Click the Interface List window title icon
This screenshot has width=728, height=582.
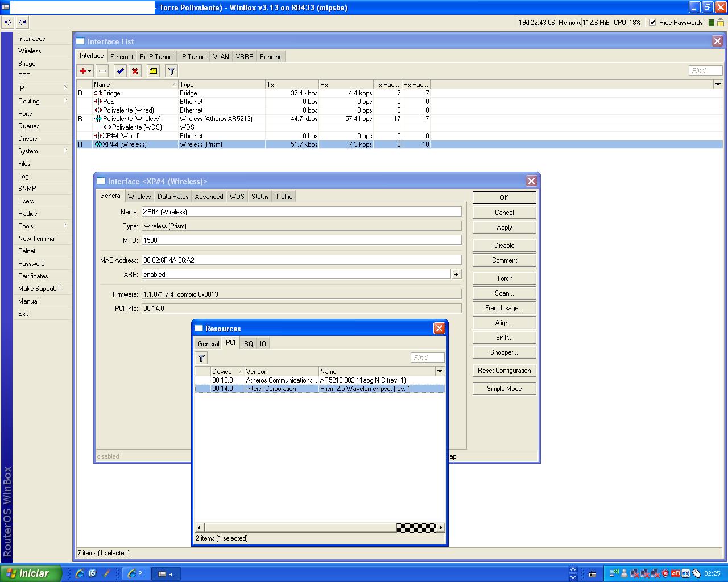[81, 41]
